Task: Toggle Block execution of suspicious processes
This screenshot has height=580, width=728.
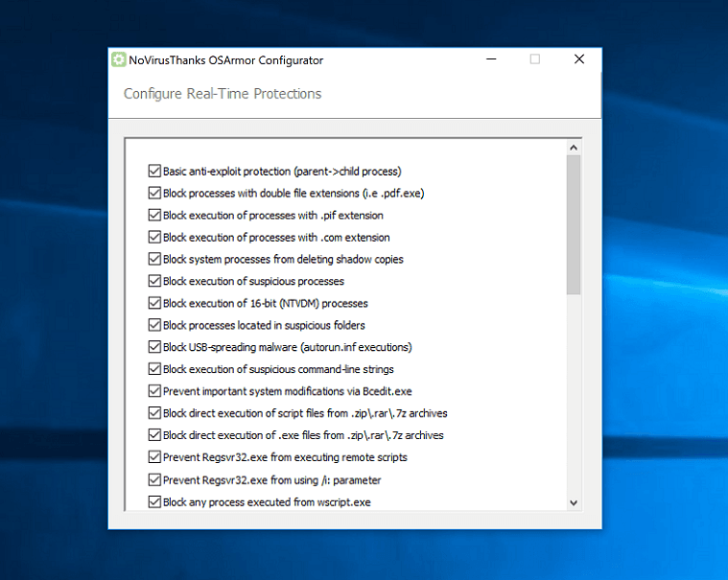Action: pyautogui.click(x=154, y=281)
